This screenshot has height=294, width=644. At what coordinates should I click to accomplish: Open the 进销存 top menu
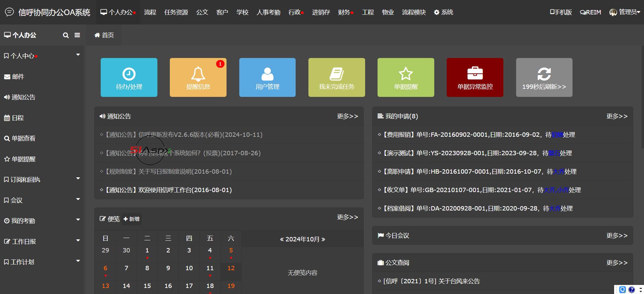(321, 12)
